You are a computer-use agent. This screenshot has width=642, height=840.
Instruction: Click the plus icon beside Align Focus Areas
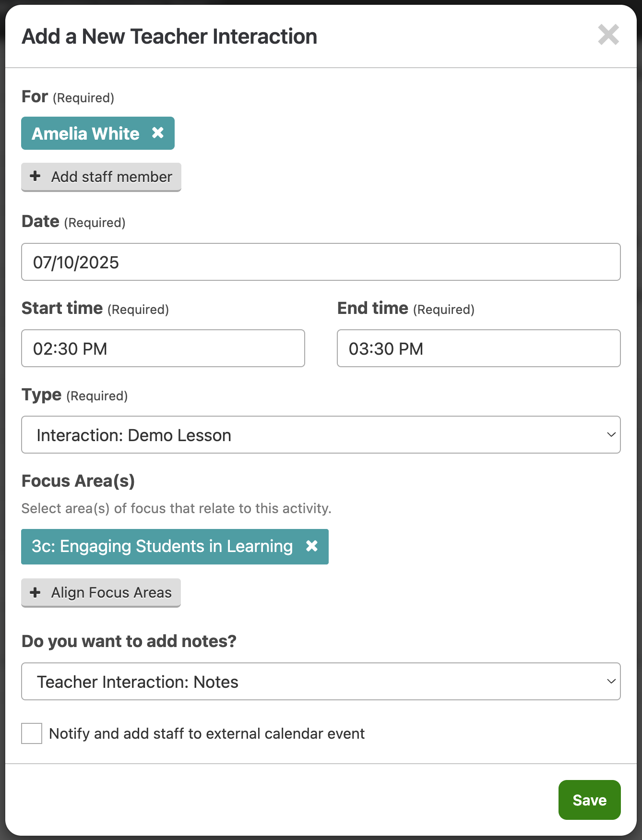coord(35,592)
